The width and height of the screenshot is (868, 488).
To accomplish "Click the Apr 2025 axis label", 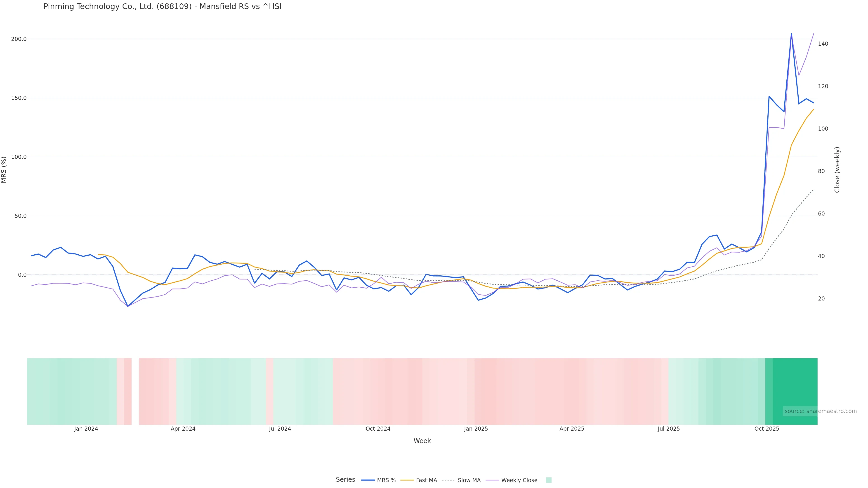I will [x=572, y=429].
